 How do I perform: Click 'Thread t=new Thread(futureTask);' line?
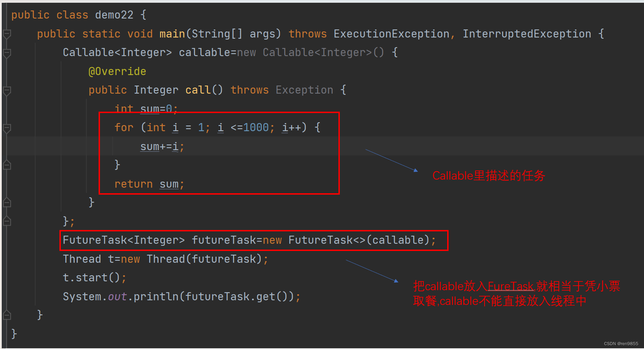point(165,259)
